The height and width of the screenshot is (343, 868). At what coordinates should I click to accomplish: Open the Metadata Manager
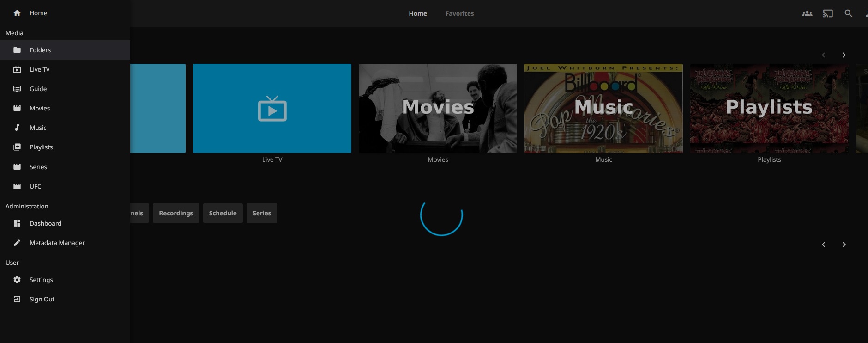[x=57, y=243]
